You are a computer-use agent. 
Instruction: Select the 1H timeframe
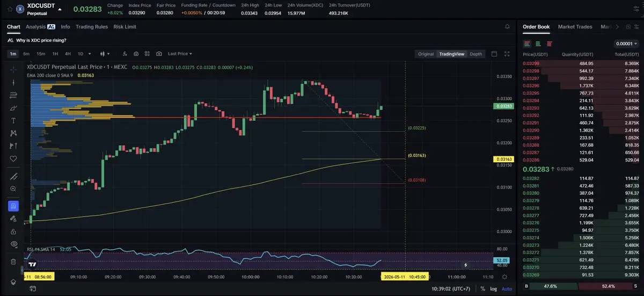pos(55,54)
